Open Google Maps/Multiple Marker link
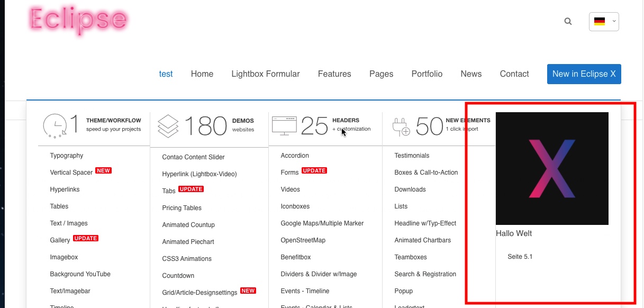The width and height of the screenshot is (644, 308). click(322, 223)
